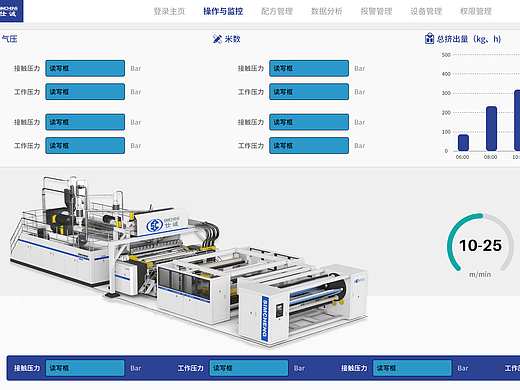Click the second 接触压力 field under 气压
This screenshot has width=520, height=390.
(x=85, y=122)
